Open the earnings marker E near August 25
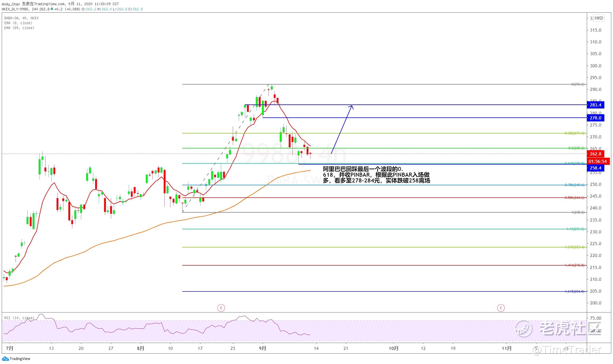 221,308
